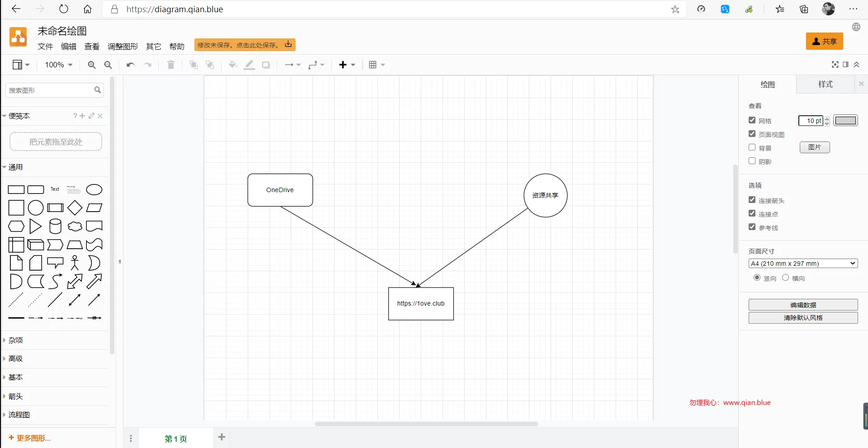Screen dimensions: 868x448
Task: Select the bidirectional arrow connector shape
Action: point(75,300)
